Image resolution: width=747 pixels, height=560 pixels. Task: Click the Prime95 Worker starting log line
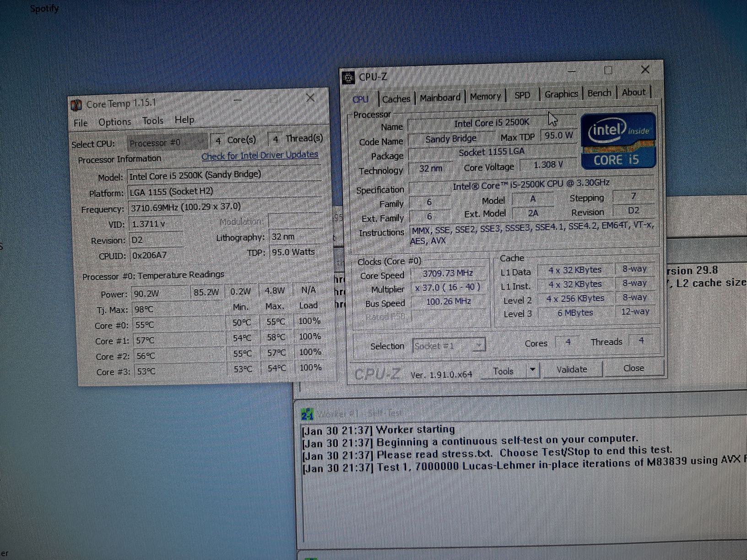[379, 430]
